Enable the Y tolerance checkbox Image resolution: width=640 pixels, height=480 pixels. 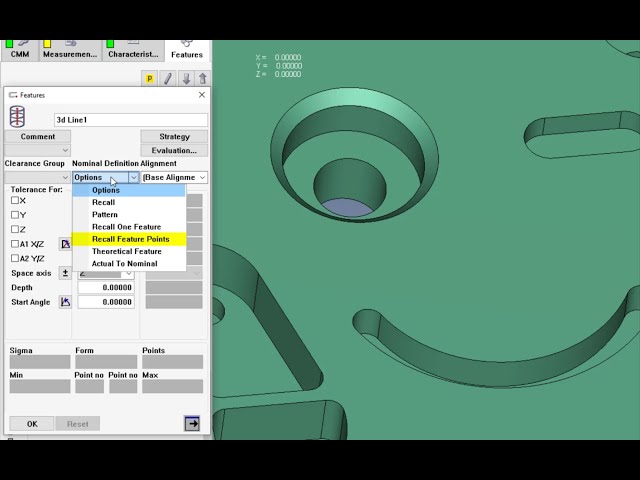pos(15,215)
